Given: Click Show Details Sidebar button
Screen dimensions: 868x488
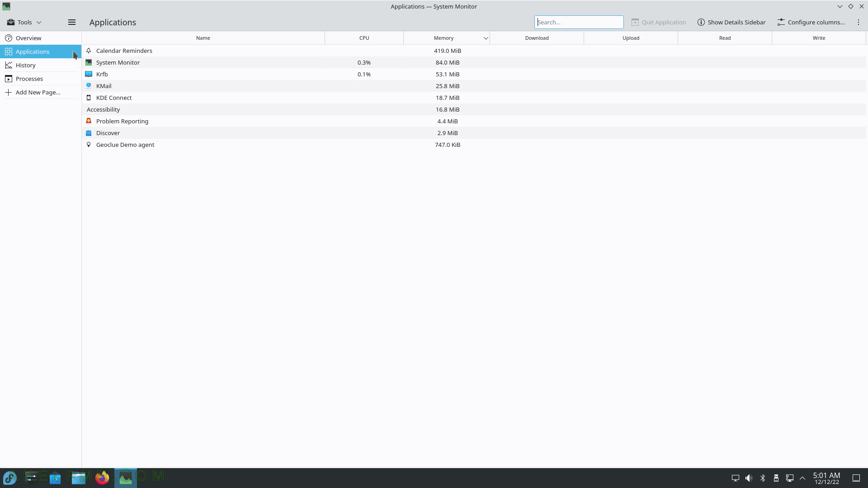Looking at the screenshot, I should pos(731,22).
